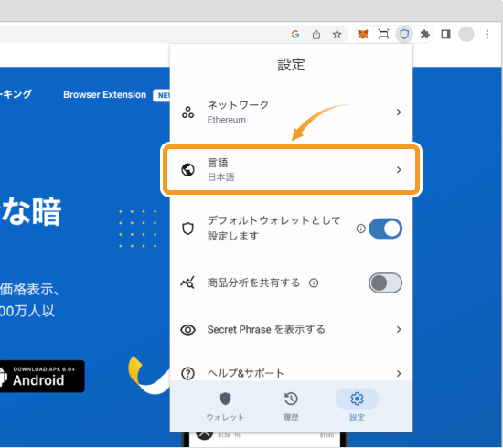Click the 日本語 language value
503x448 pixels.
click(x=221, y=177)
